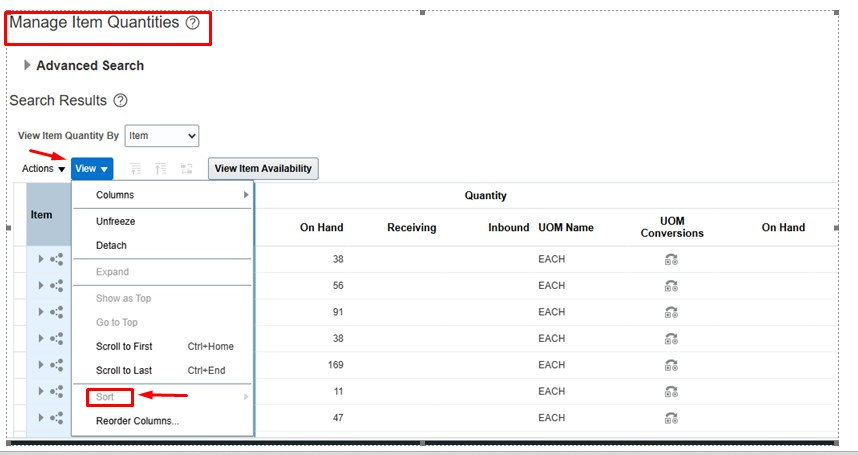858x455 pixels.
Task: Click the Inbound column header
Action: coord(508,228)
